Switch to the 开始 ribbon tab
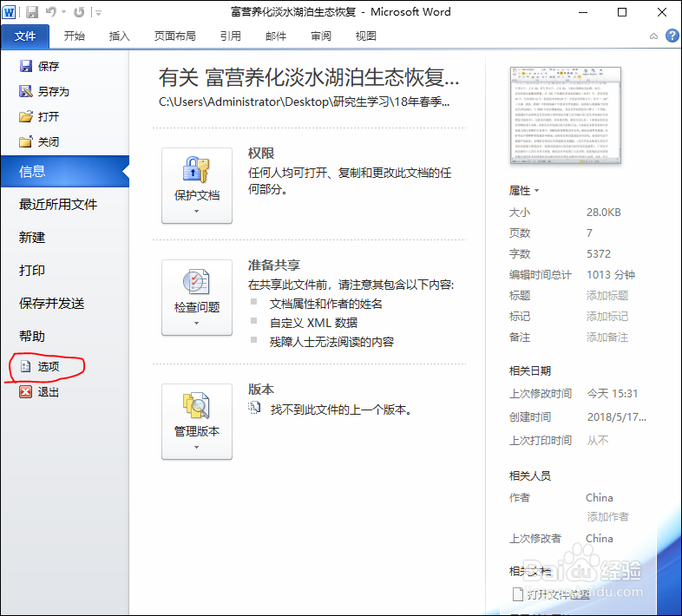Image resolution: width=682 pixels, height=616 pixels. [x=75, y=36]
